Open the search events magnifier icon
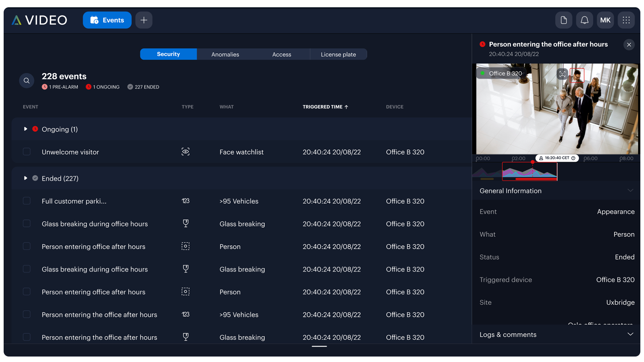 click(x=27, y=81)
